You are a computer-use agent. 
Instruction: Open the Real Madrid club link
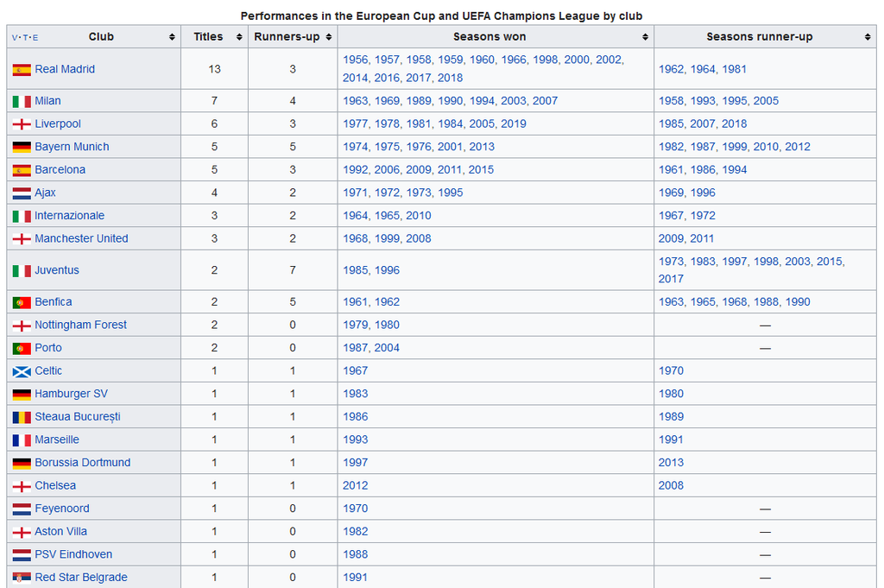65,69
